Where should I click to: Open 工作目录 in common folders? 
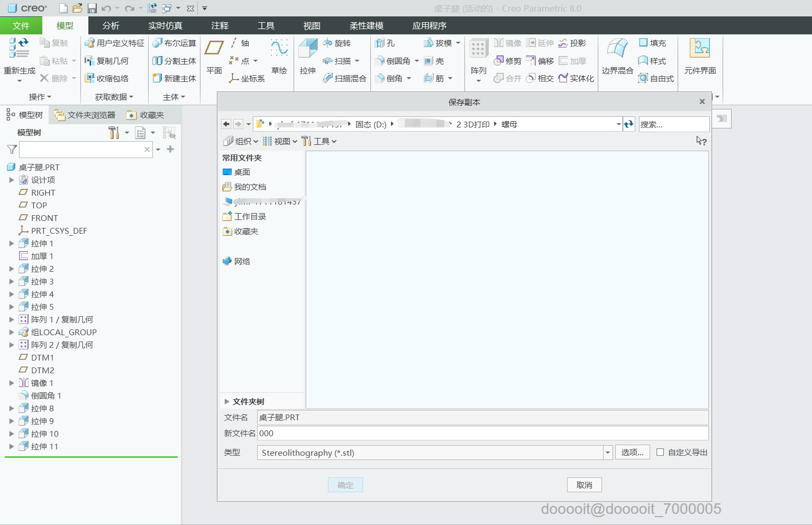pos(244,216)
